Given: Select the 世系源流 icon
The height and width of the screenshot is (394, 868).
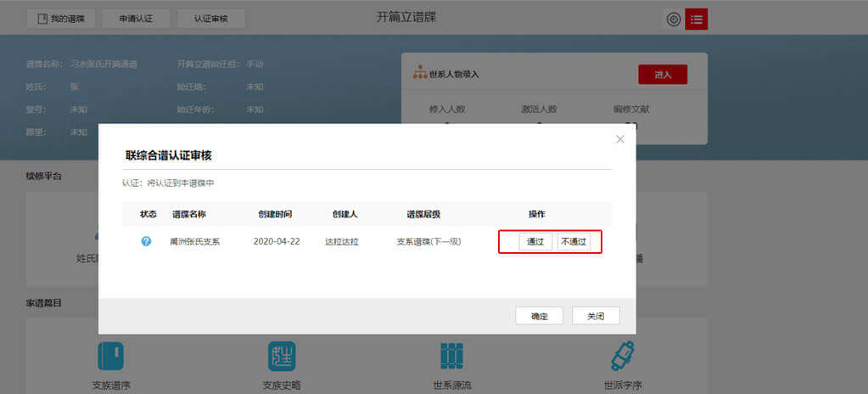Looking at the screenshot, I should click(x=452, y=356).
